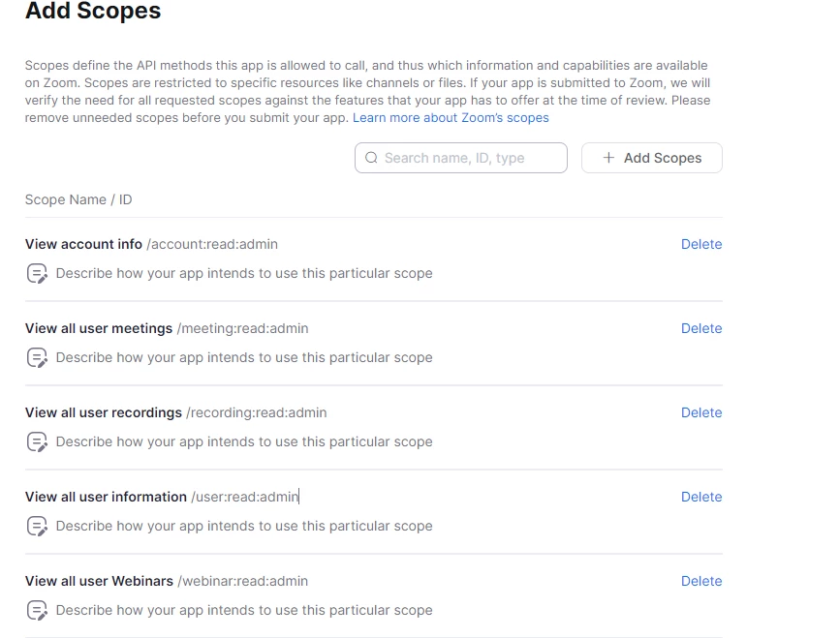840x638 pixels.
Task: Remove the View all user Webinars scope
Action: click(x=700, y=581)
